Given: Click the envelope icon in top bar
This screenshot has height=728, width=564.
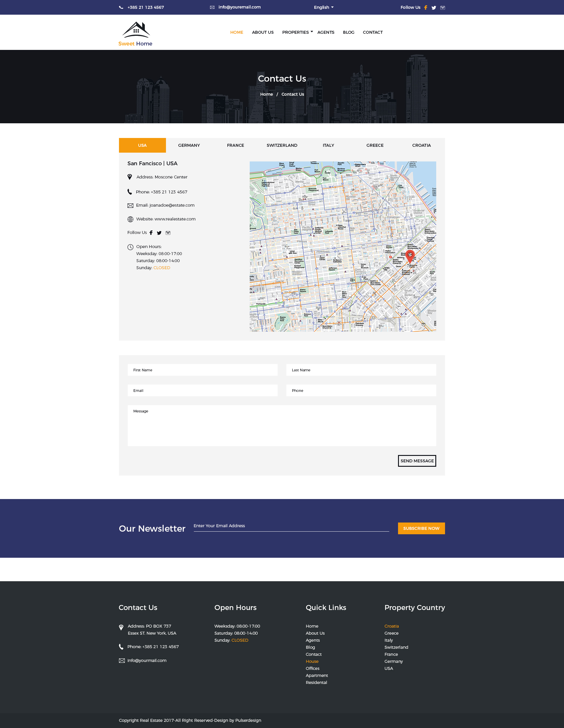Looking at the screenshot, I should (212, 7).
